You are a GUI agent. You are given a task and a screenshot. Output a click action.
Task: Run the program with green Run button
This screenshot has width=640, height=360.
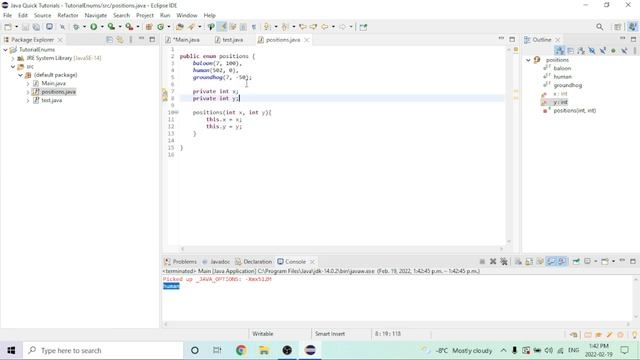[x=93, y=27]
